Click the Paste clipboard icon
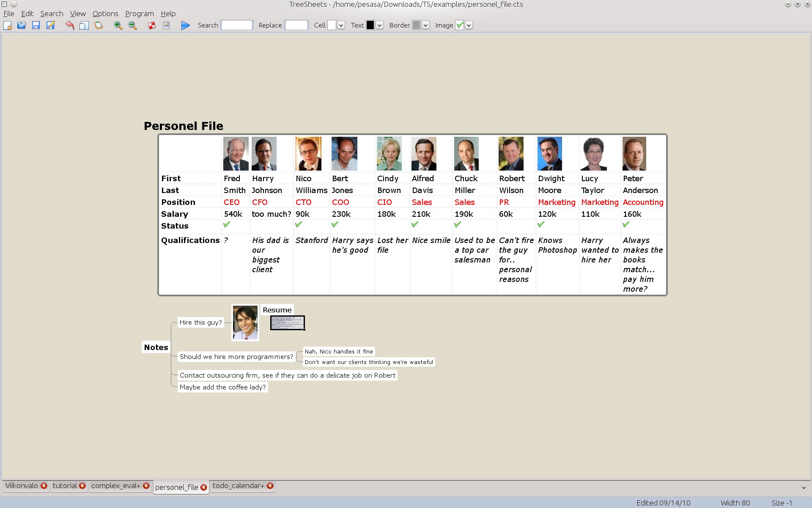812x508 pixels. coord(99,25)
